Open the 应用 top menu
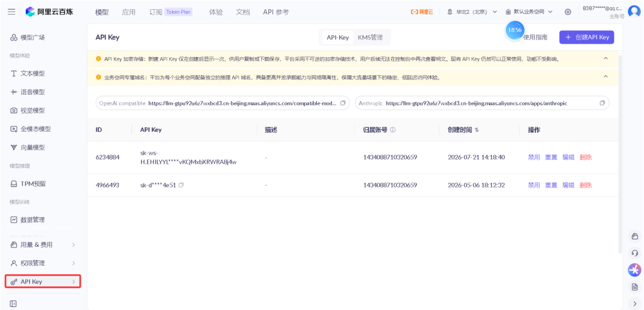Screen dimensions: 644x310 pyautogui.click(x=128, y=12)
